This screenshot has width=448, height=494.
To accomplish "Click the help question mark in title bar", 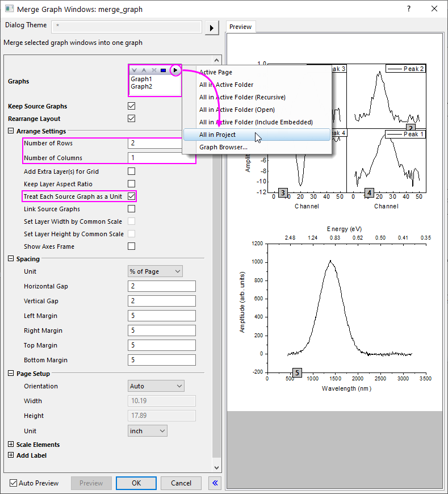I will click(x=409, y=9).
